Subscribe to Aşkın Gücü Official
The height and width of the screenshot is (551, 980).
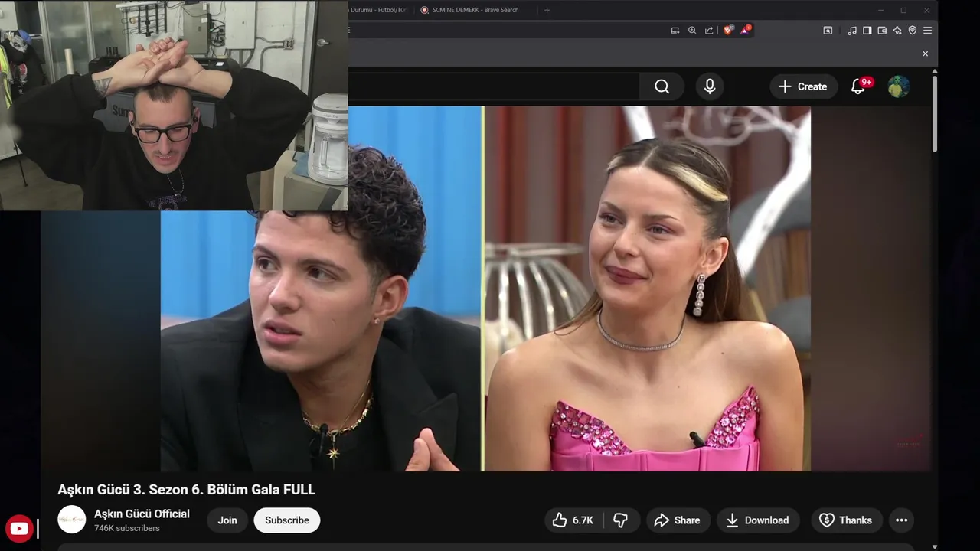(287, 520)
